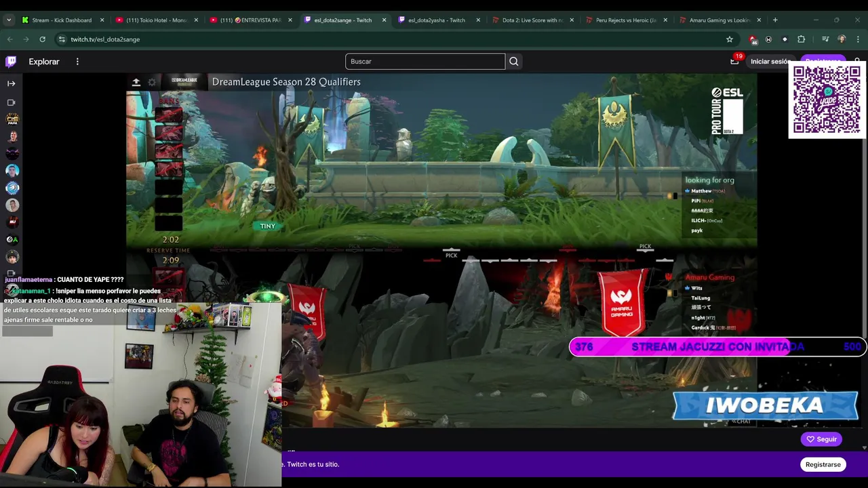Image resolution: width=868 pixels, height=488 pixels.
Task: Switch to Tokio Hotel YouTube tab
Action: click(156, 20)
